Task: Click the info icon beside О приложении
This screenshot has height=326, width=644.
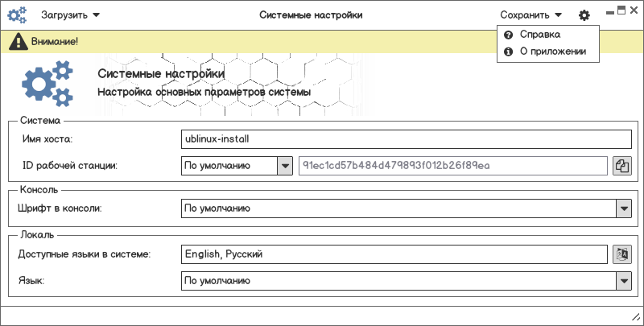Action: (509, 52)
